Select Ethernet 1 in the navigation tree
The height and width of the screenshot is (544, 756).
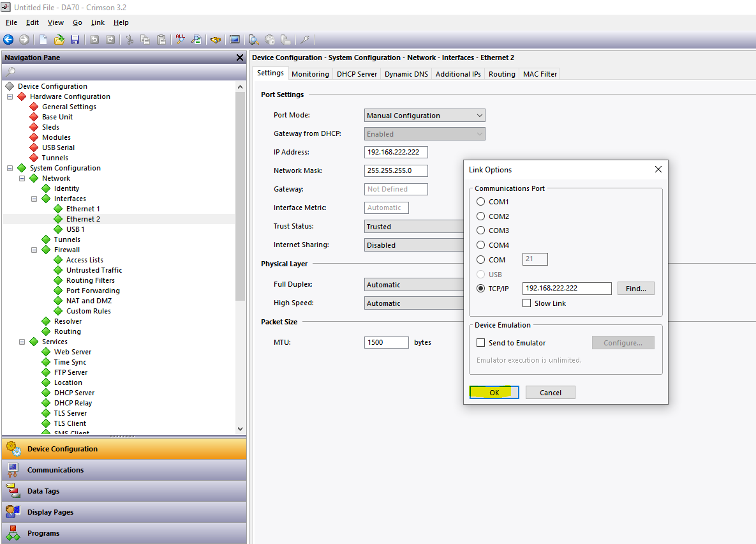click(83, 209)
